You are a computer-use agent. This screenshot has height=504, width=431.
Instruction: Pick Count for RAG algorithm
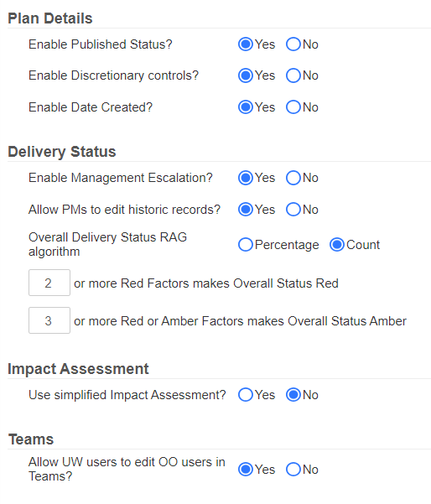(x=337, y=245)
